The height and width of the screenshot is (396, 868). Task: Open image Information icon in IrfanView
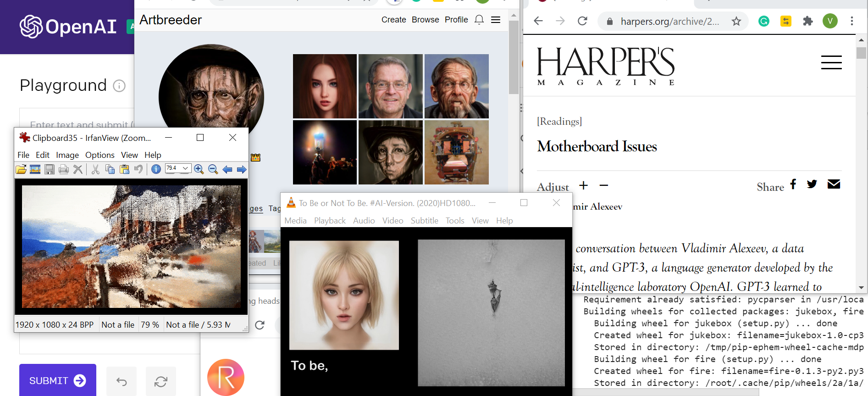[x=156, y=169]
